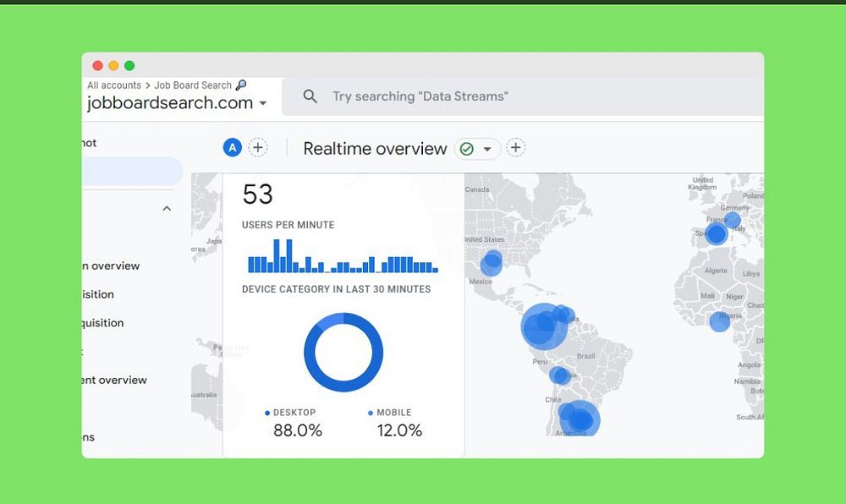Click the Algeria label on the map
Image resolution: width=846 pixels, height=504 pixels.
716,271
